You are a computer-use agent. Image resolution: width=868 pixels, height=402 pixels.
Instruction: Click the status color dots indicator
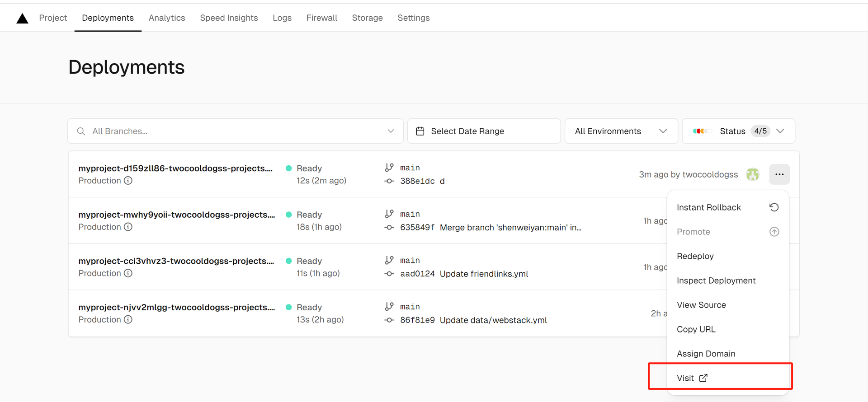click(702, 131)
